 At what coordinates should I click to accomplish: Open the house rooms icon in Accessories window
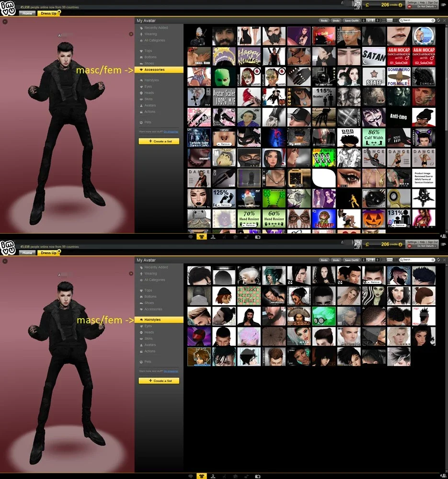point(235,237)
